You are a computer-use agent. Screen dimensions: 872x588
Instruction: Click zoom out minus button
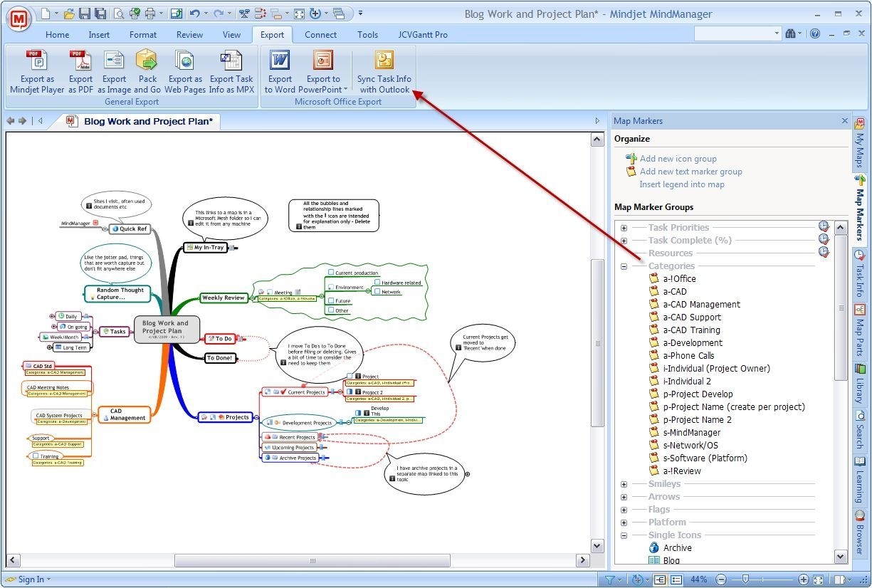[x=721, y=580]
